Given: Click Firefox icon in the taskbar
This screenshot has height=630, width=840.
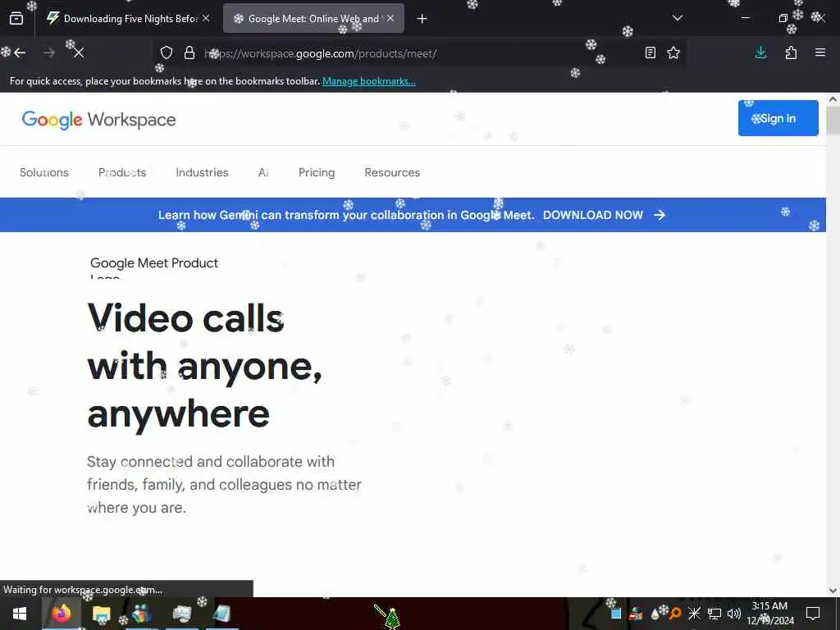Looking at the screenshot, I should pos(61,614).
